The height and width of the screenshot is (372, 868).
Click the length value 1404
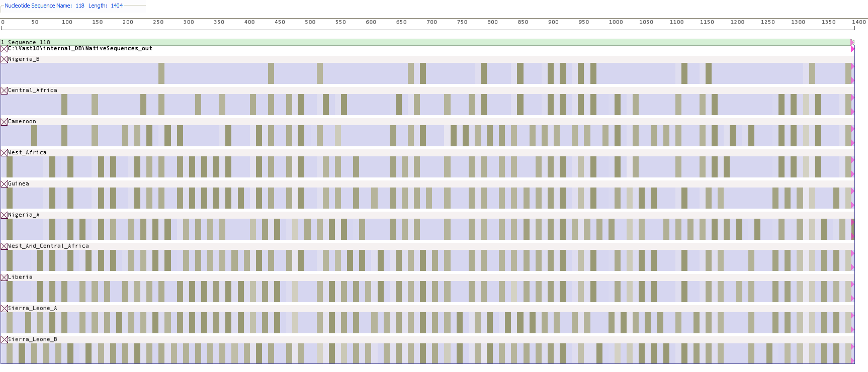[x=117, y=6]
